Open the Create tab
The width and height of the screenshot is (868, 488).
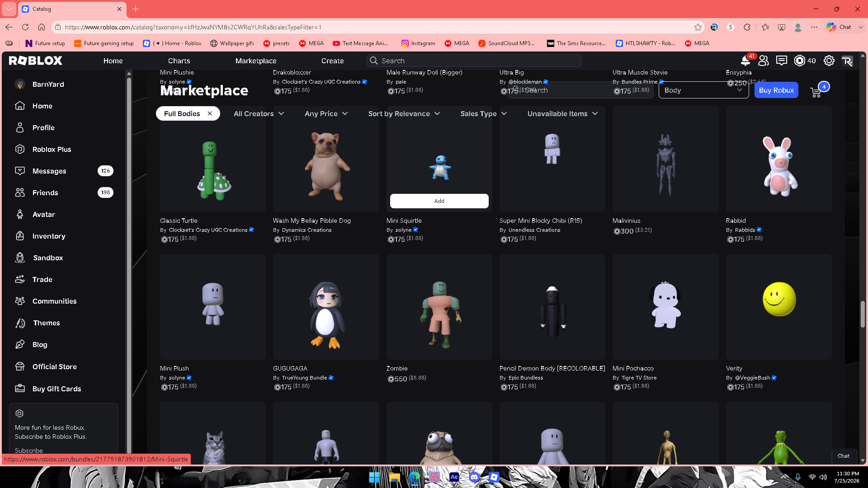333,61
